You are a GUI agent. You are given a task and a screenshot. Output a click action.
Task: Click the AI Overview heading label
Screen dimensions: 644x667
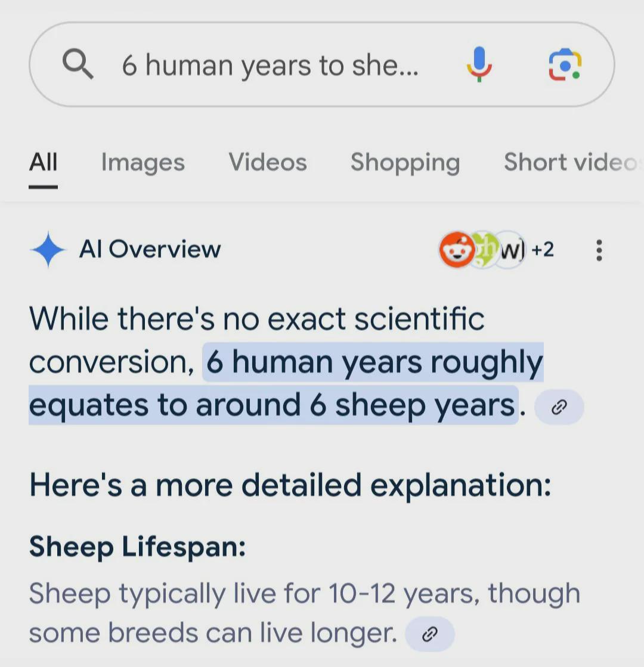click(150, 249)
